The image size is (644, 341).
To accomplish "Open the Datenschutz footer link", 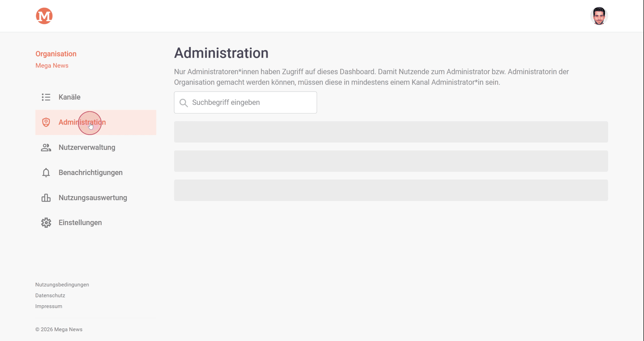I will 50,295.
